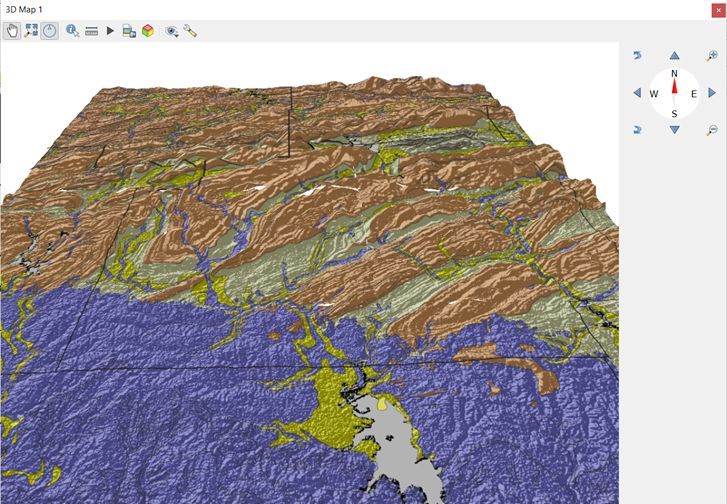Zoom in using navigation magnifier plus

click(x=712, y=56)
